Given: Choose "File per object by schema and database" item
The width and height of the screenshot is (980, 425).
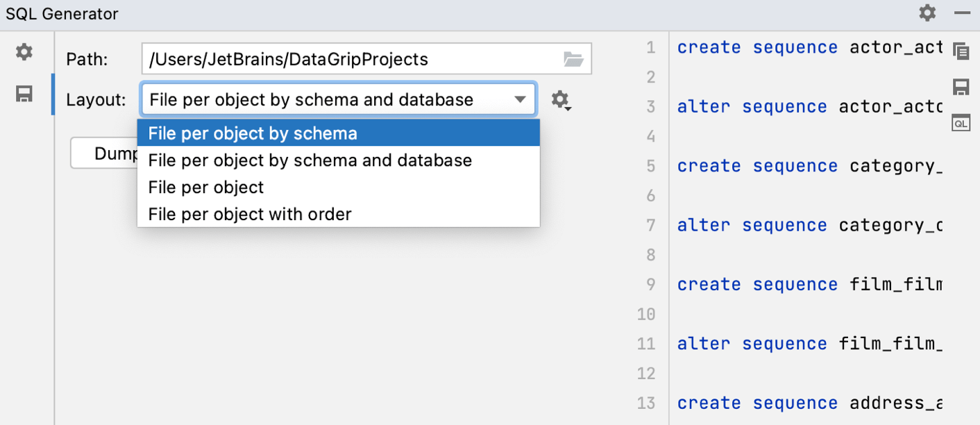Looking at the screenshot, I should pyautogui.click(x=338, y=160).
